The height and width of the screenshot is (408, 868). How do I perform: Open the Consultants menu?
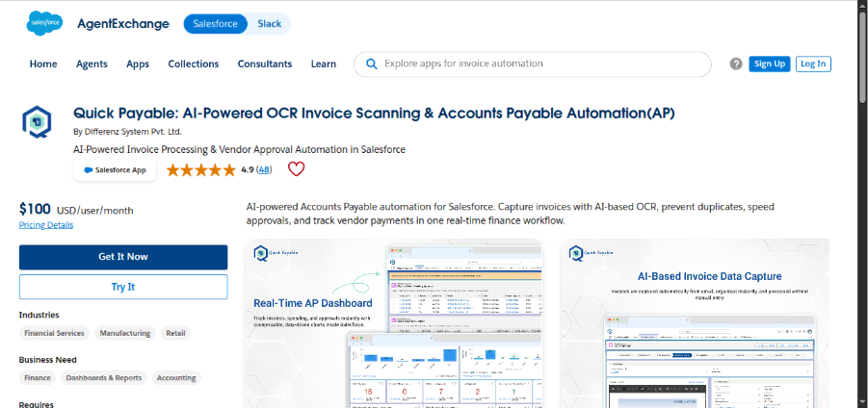[x=265, y=64]
